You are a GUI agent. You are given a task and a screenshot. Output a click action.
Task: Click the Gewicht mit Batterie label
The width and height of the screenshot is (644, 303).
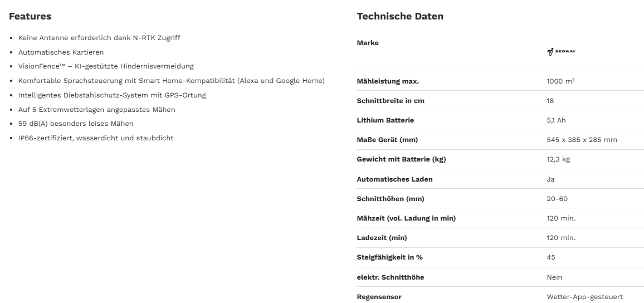tap(401, 159)
